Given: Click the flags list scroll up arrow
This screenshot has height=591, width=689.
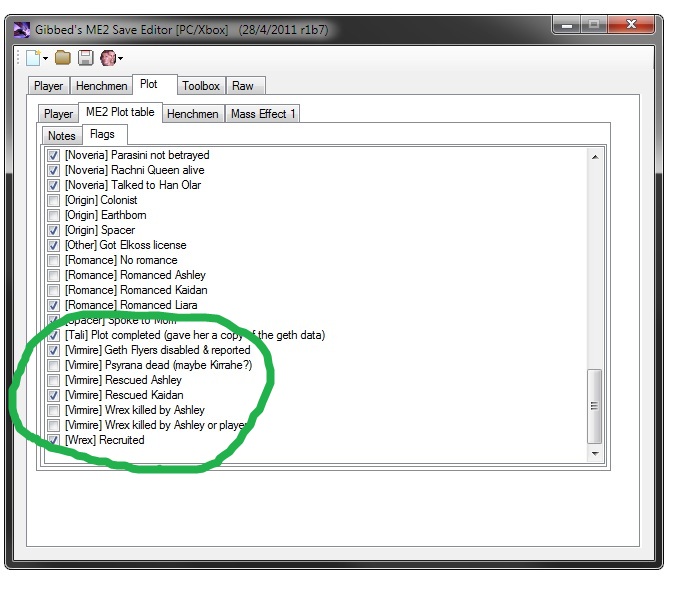Looking at the screenshot, I should [595, 157].
